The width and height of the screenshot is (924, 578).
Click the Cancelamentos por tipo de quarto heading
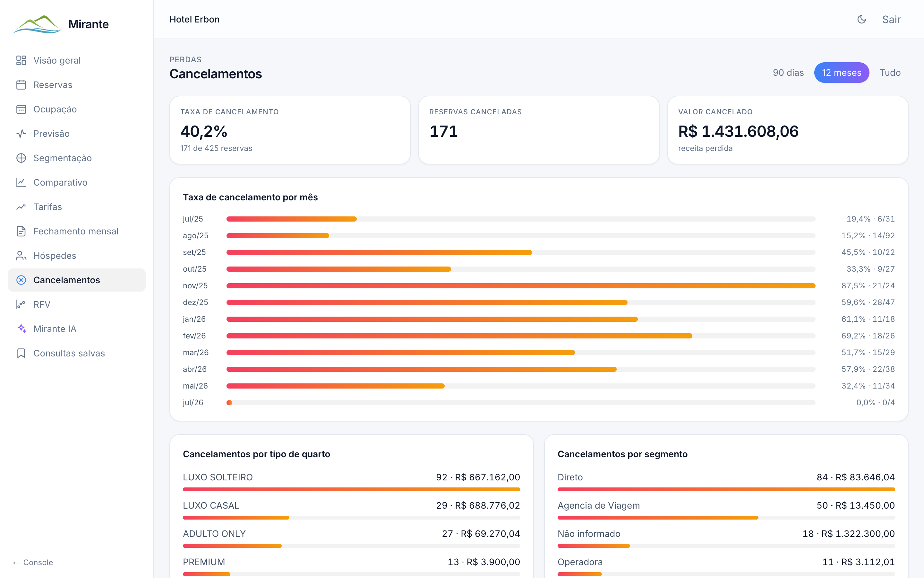pyautogui.click(x=256, y=454)
